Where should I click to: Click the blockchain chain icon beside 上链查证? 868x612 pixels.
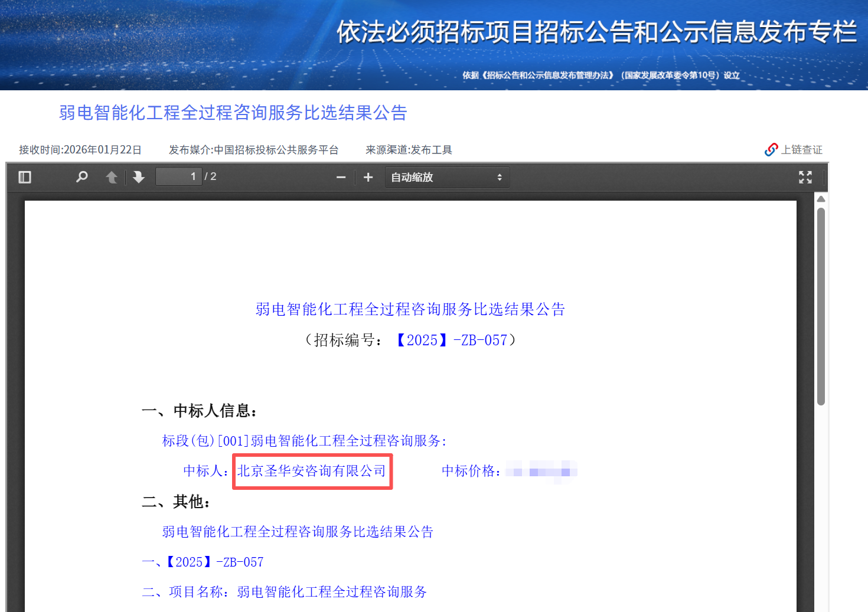coord(771,149)
